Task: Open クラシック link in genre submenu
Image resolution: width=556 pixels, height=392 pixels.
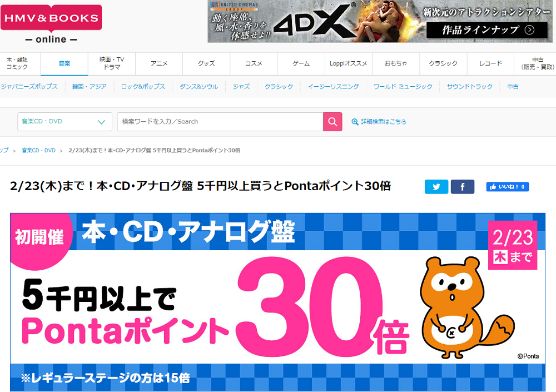Action: [279, 87]
